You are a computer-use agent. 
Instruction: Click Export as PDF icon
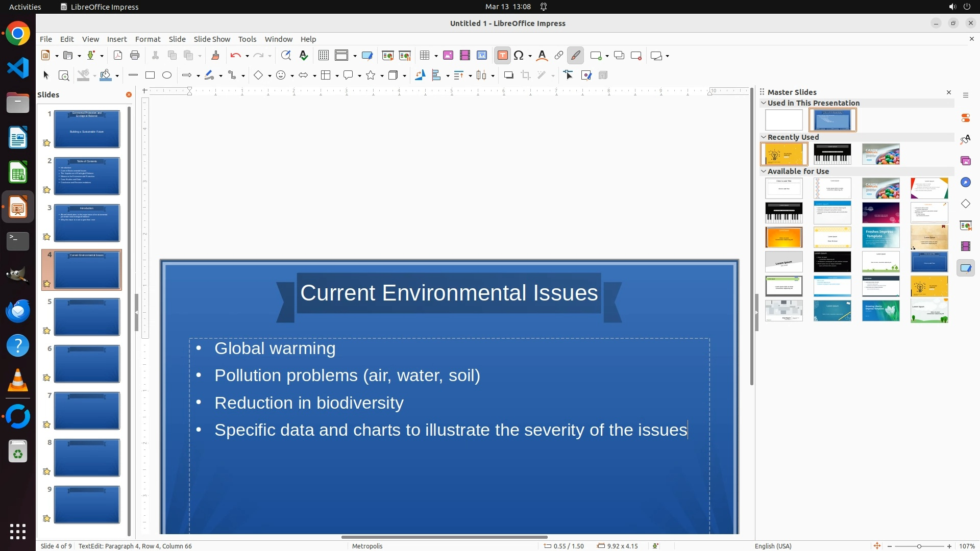pos(118,56)
